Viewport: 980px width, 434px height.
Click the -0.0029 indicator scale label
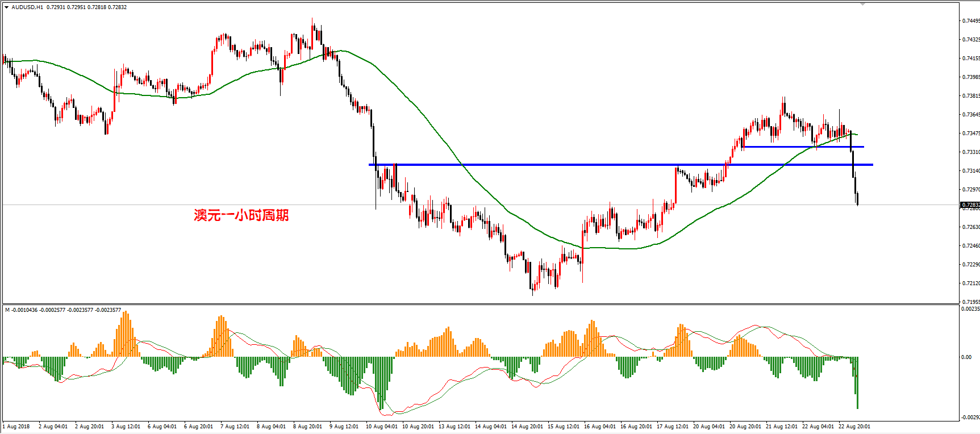[x=970, y=418]
